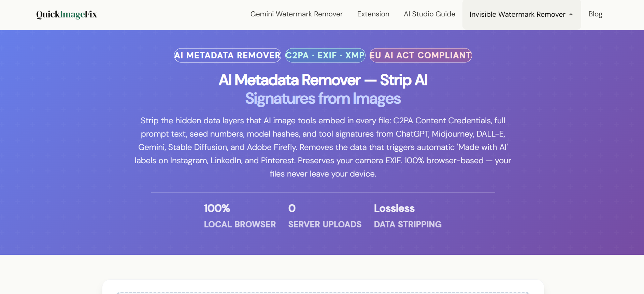
Task: Open the AI Studio Guide
Action: (x=429, y=14)
